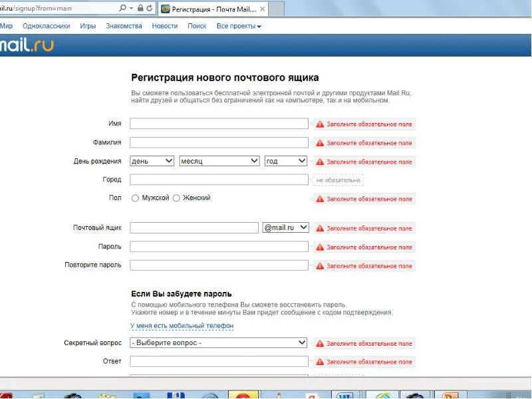
Task: Select the Мужской gender radio button
Action: 135,198
